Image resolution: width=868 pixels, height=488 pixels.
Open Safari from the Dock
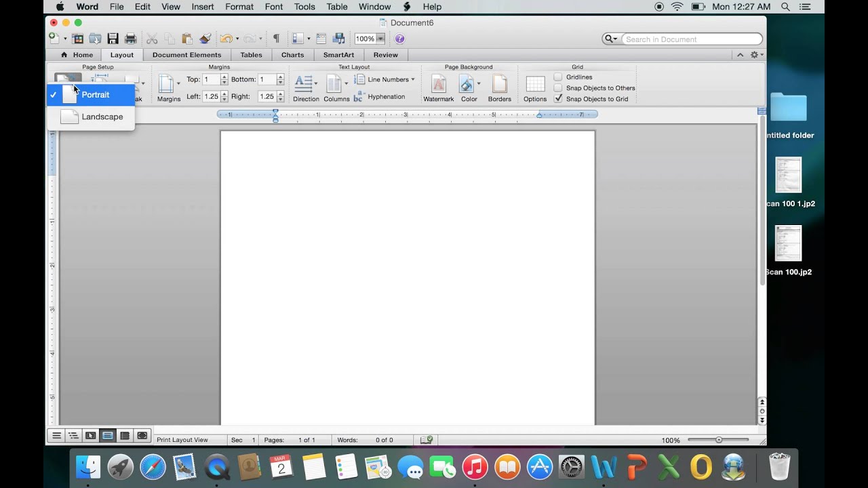tap(153, 467)
